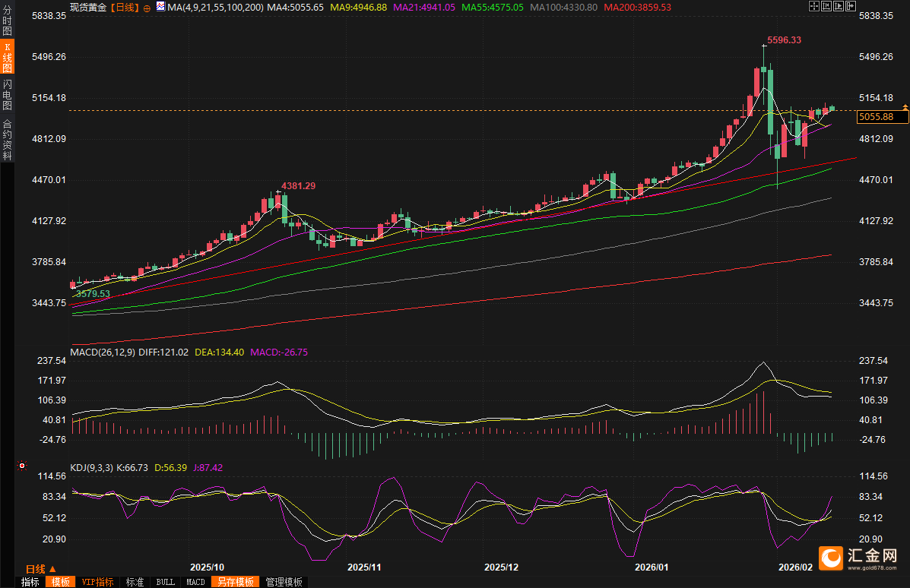The width and height of the screenshot is (910, 588).
Task: Click the circled plus icon beside 日线
Action: tap(147, 7)
